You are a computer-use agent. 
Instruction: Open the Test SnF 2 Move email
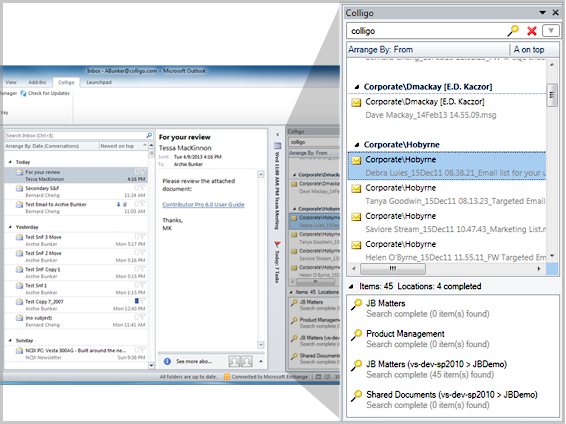(76, 257)
